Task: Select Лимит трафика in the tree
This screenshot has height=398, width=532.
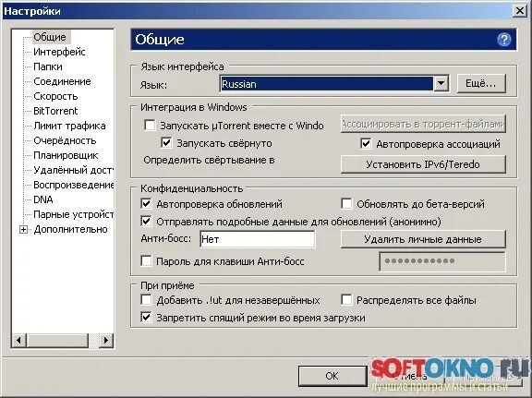Action: (69, 126)
